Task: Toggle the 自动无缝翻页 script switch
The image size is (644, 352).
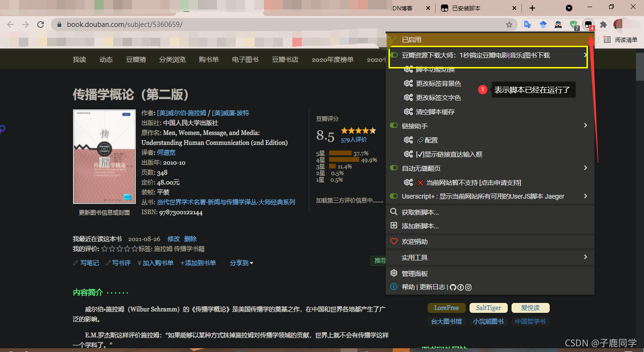Action: click(x=394, y=168)
